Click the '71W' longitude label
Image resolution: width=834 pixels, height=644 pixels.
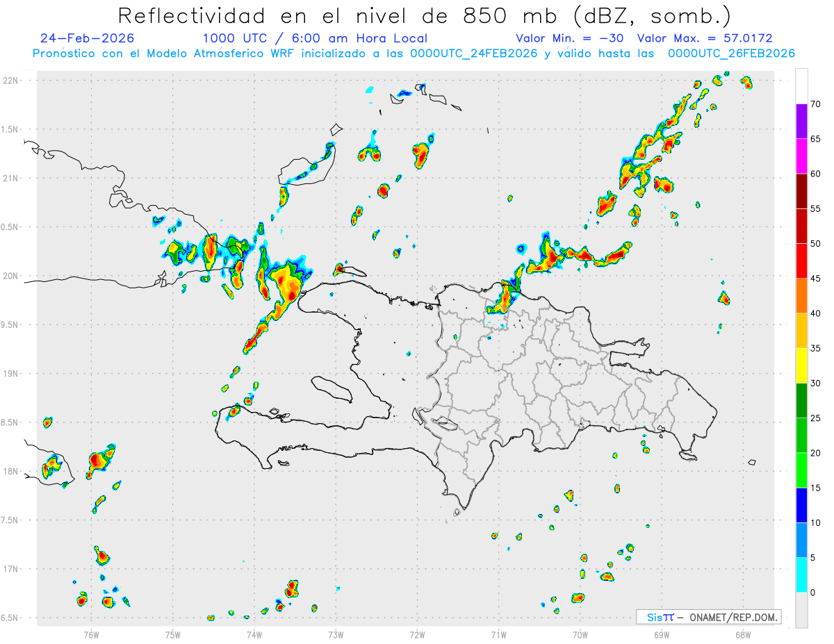[x=498, y=635]
